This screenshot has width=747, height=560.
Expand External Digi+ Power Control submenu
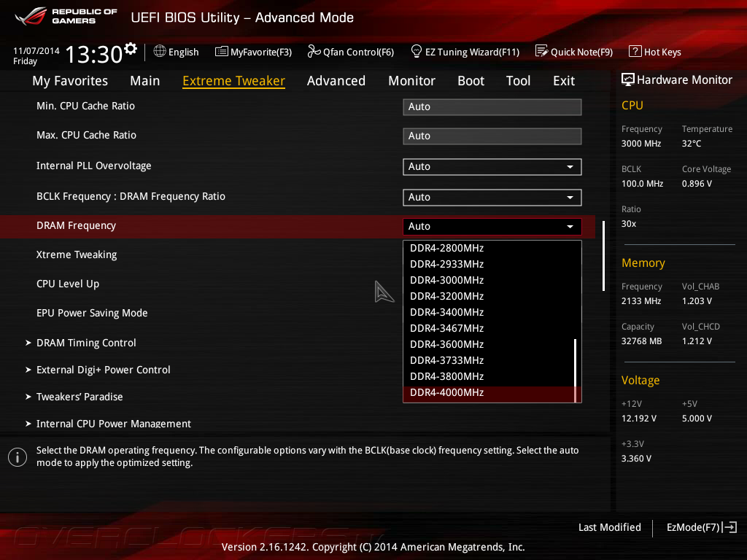pos(104,370)
